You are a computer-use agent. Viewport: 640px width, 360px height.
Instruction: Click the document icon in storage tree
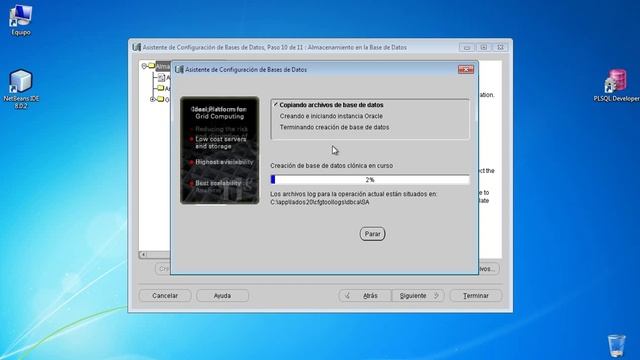pos(162,78)
